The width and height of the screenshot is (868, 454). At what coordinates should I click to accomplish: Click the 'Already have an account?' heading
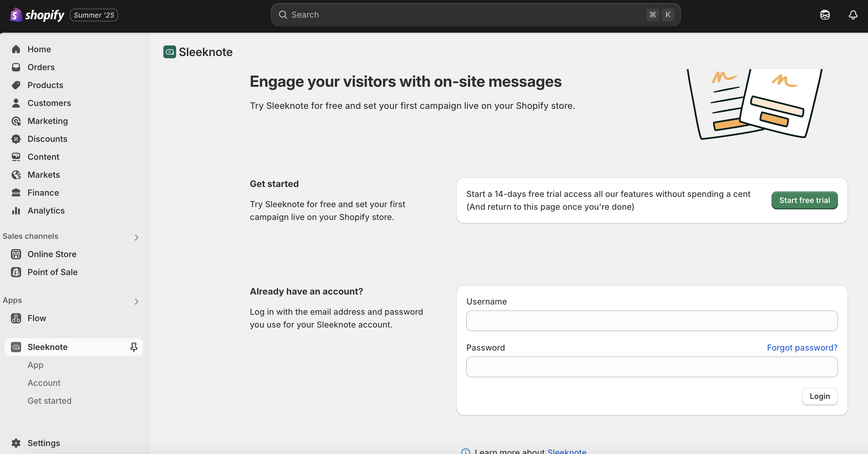point(306,291)
